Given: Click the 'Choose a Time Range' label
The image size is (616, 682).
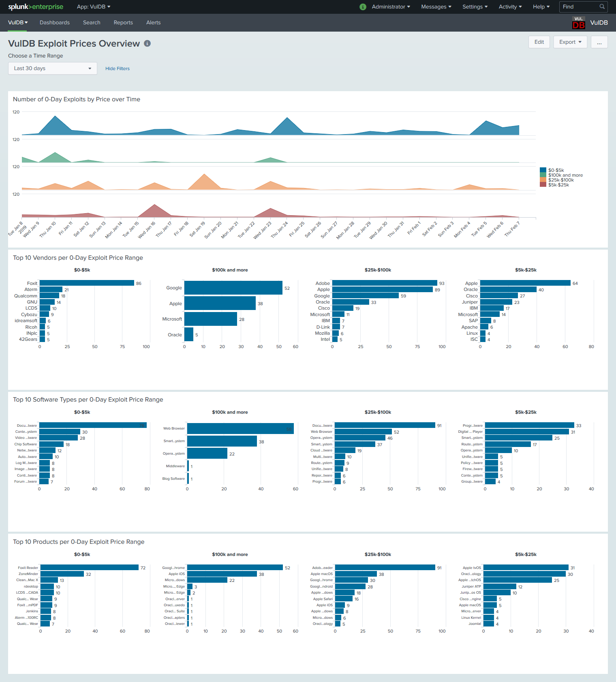Looking at the screenshot, I should 36,56.
